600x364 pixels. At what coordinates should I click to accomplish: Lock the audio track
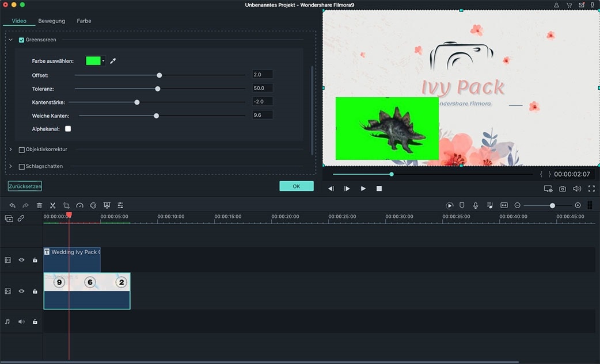click(35, 321)
